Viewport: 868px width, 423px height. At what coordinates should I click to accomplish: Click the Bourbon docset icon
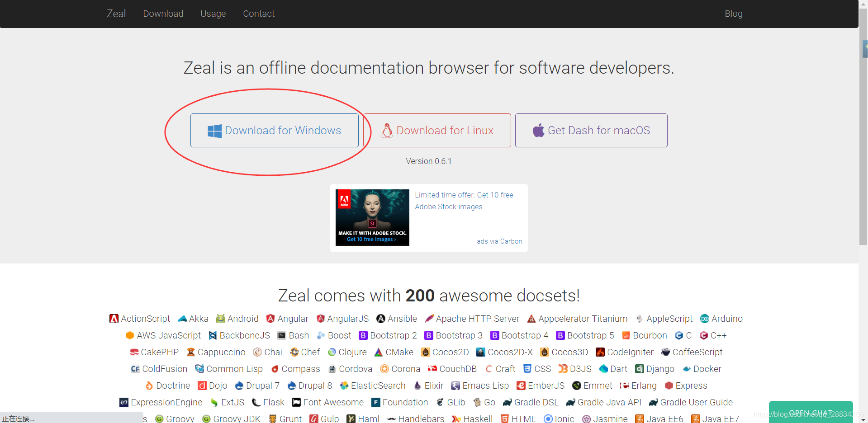pyautogui.click(x=626, y=335)
